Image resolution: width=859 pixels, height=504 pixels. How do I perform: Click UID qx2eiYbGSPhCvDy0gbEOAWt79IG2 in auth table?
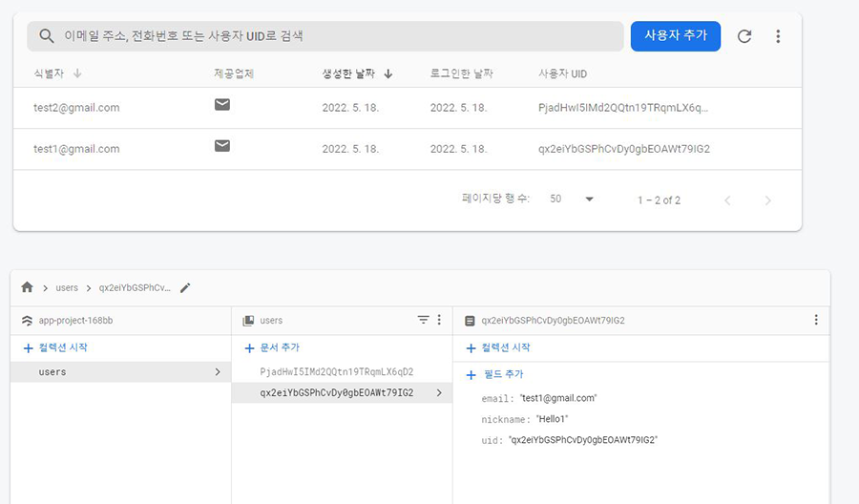click(624, 149)
